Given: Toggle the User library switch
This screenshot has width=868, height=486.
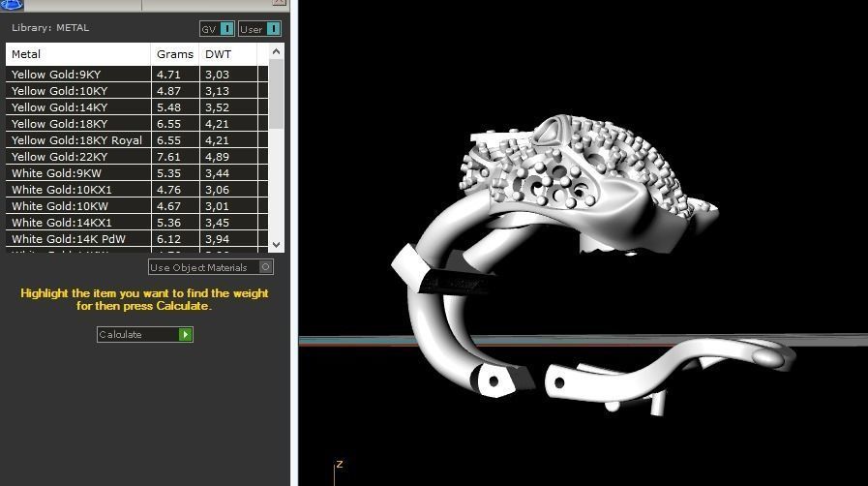Looking at the screenshot, I should tap(273, 29).
